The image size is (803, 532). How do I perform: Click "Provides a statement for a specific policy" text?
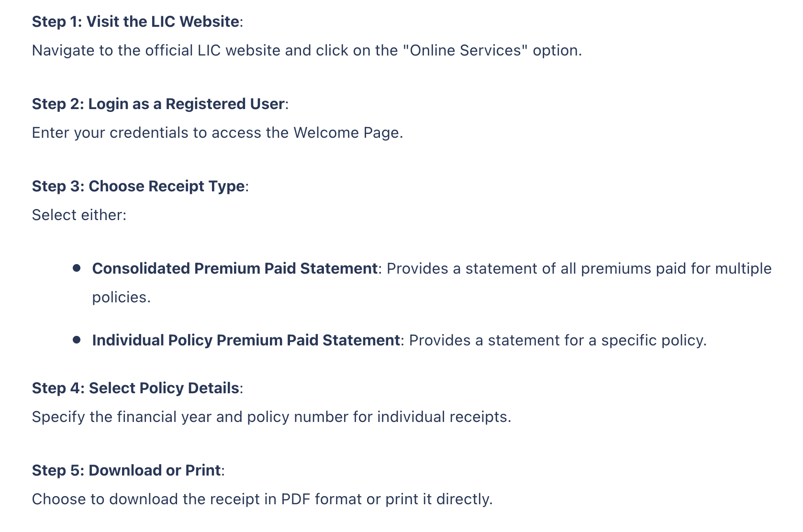click(x=558, y=340)
